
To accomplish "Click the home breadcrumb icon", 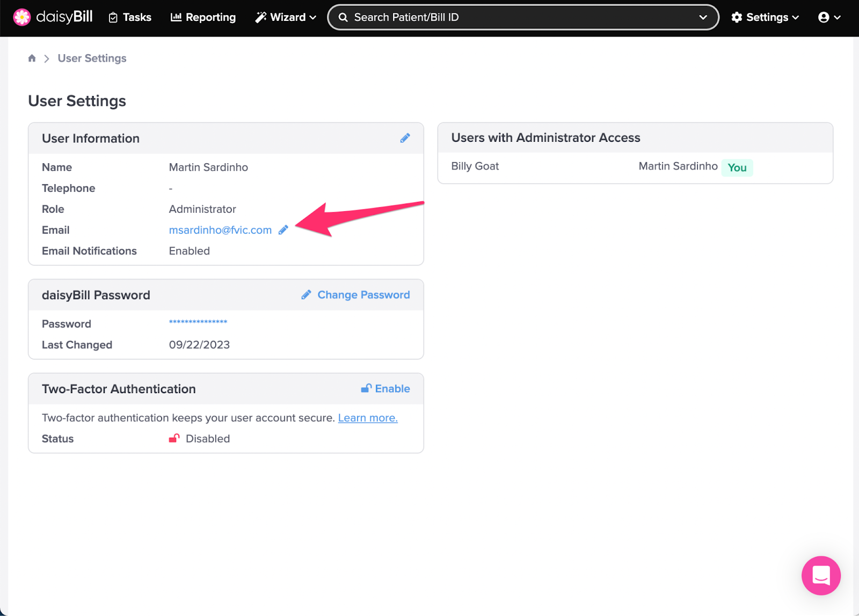I will 32,58.
